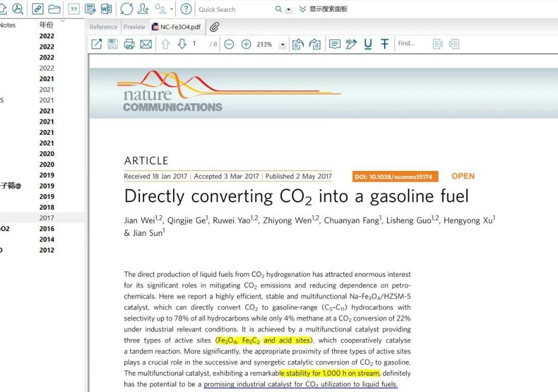The image size is (558, 392).
Task: Click the paperclip attach file icon
Action: tap(214, 27)
